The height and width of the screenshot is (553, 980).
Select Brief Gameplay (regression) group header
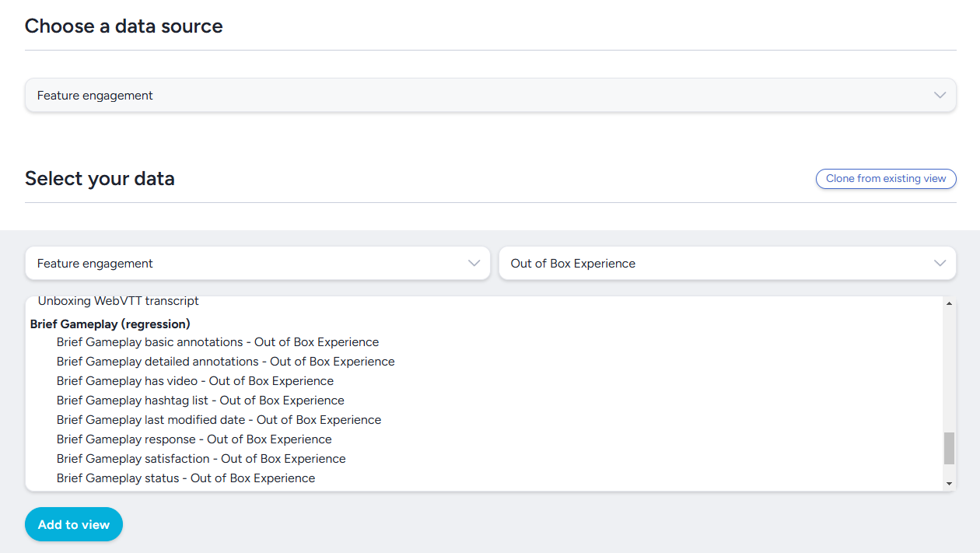click(110, 324)
